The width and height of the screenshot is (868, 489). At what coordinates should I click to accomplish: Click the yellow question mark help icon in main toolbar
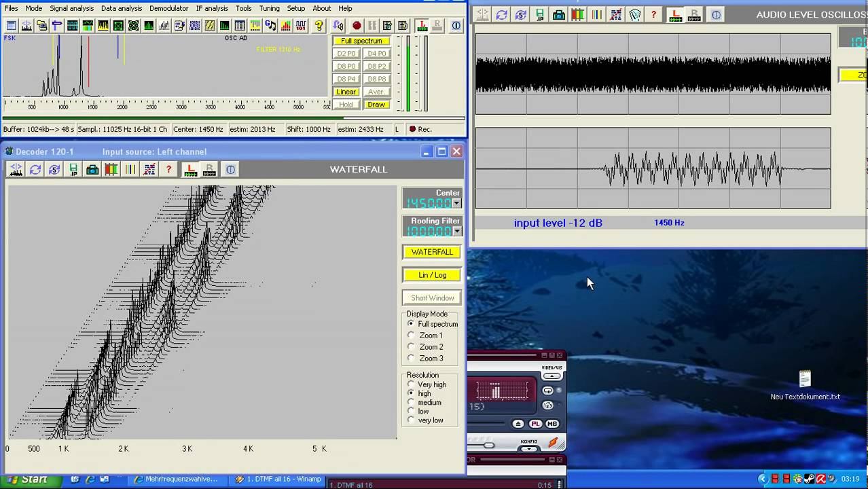pyautogui.click(x=319, y=26)
